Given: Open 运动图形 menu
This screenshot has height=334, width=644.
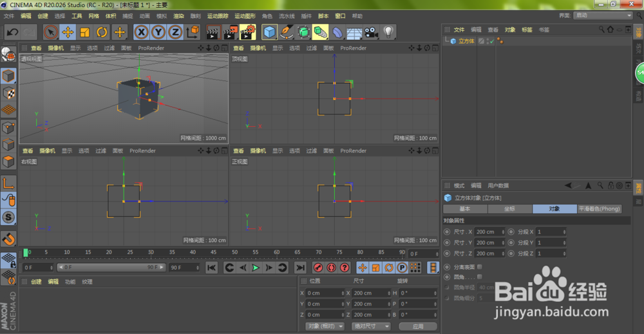Looking at the screenshot, I should tap(245, 16).
